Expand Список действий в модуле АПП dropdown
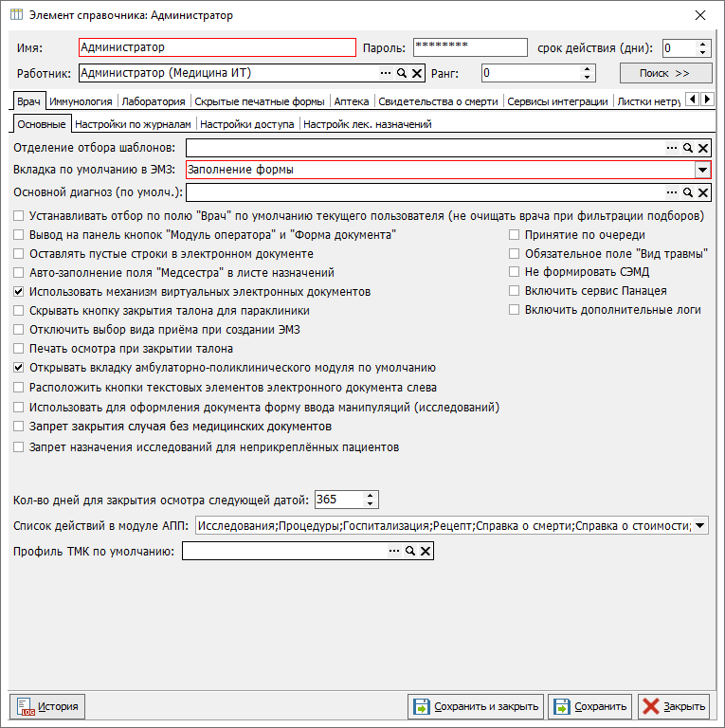 click(x=700, y=526)
